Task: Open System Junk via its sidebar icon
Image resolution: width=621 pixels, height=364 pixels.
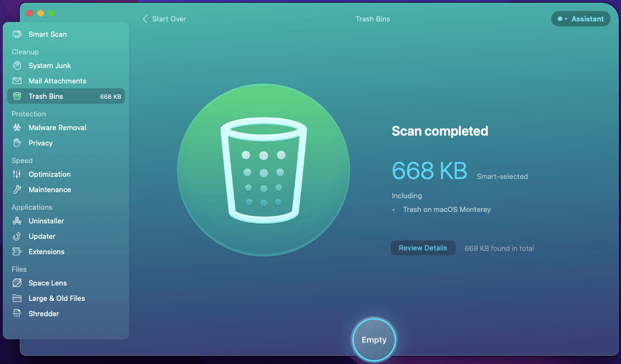Action: click(x=17, y=65)
